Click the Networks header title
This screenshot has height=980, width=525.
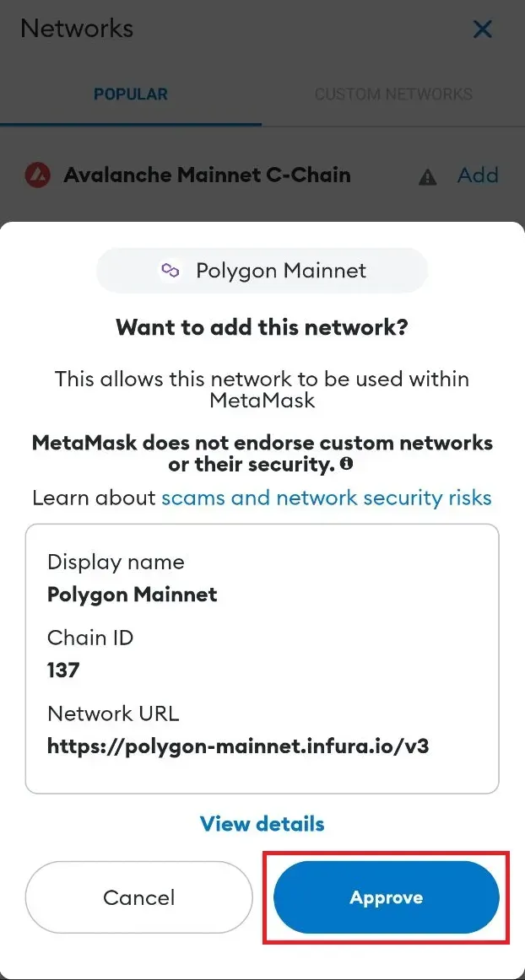click(77, 28)
